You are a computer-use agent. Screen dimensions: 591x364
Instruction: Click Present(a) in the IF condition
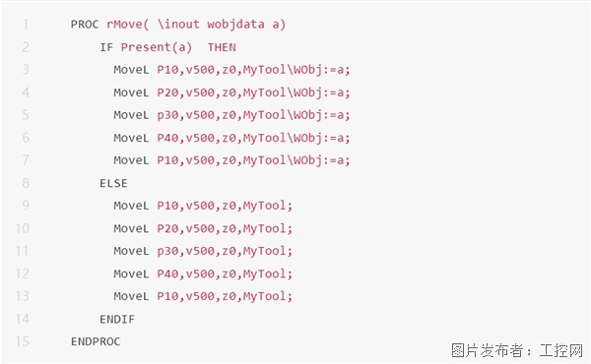pos(156,47)
